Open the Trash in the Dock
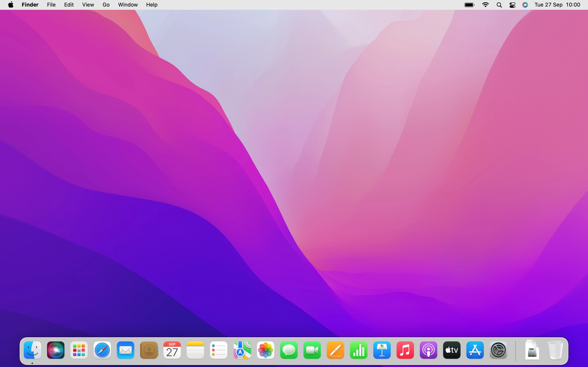Viewport: 588px width, 367px height. 556,350
